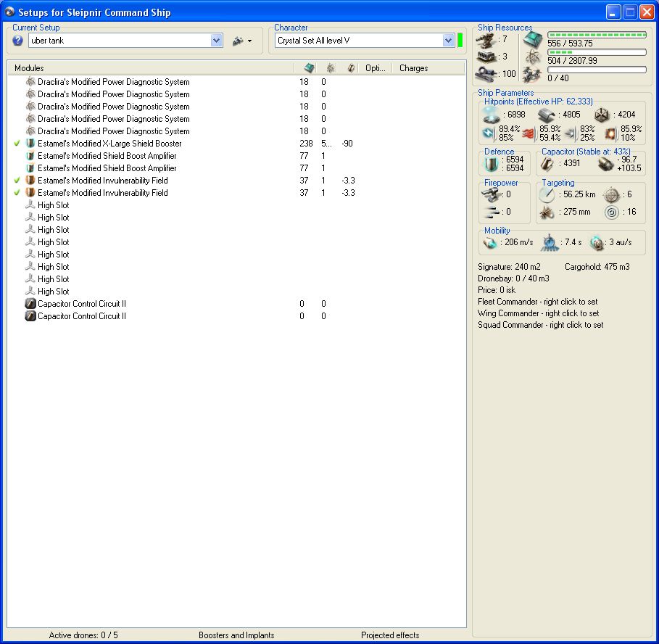Expand the Current Setup dropdown arrow
This screenshot has width=659, height=644.
216,41
